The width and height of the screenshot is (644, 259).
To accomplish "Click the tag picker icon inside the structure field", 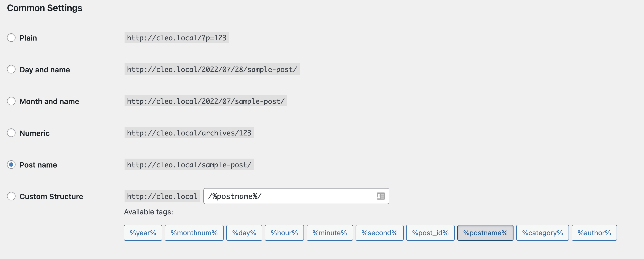I will coord(380,196).
